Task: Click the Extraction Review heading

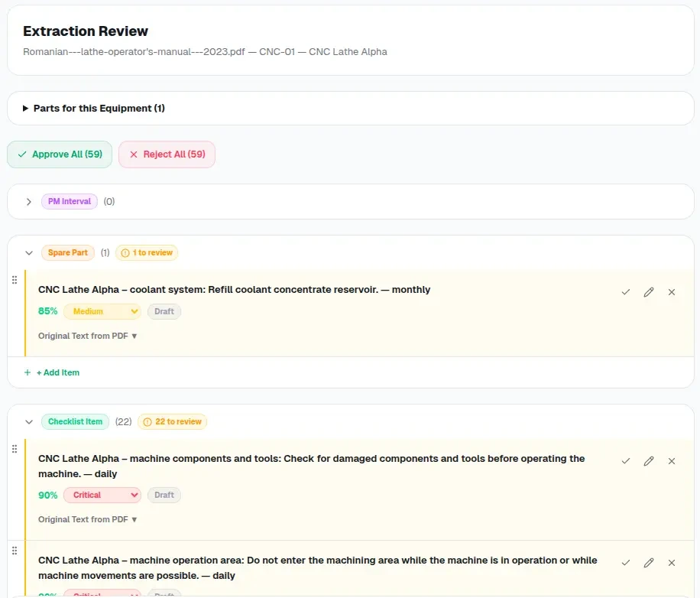Action: [x=86, y=31]
